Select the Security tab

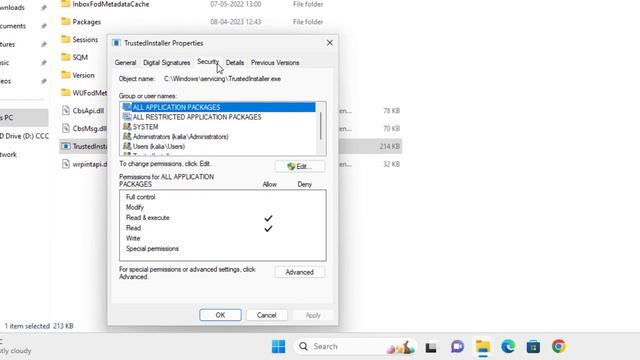pos(208,62)
